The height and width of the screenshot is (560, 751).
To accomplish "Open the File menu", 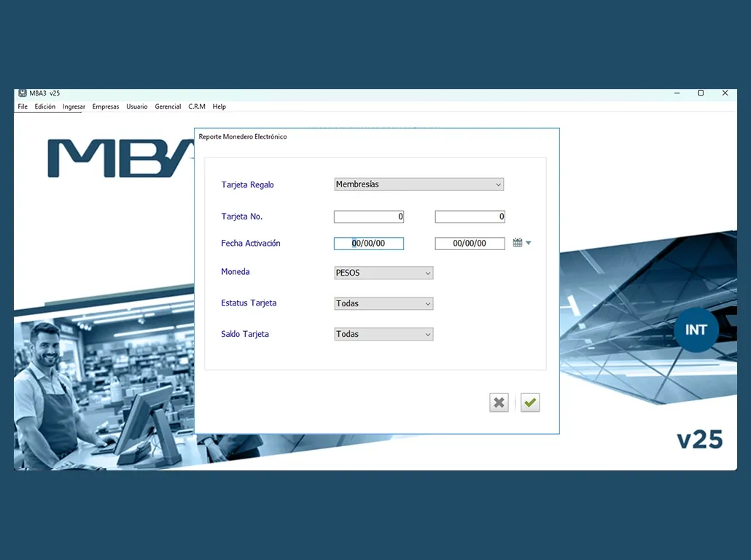I will pyautogui.click(x=23, y=106).
